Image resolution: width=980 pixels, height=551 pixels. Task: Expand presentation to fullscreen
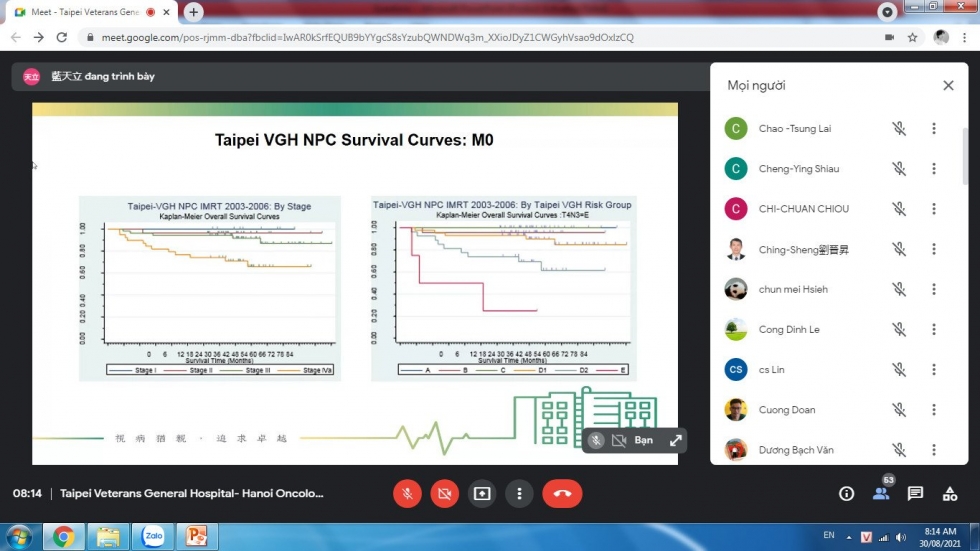click(x=676, y=440)
